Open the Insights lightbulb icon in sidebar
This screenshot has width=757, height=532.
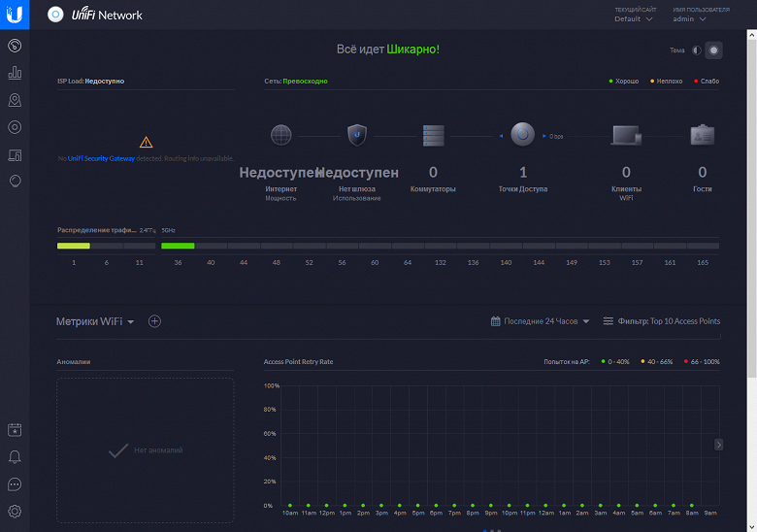[x=15, y=181]
